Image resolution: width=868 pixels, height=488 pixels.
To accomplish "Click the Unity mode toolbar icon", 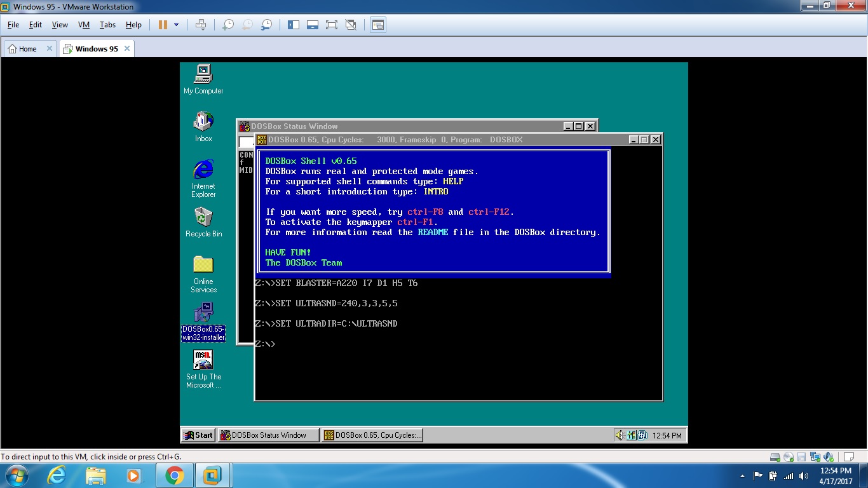I will [x=351, y=25].
